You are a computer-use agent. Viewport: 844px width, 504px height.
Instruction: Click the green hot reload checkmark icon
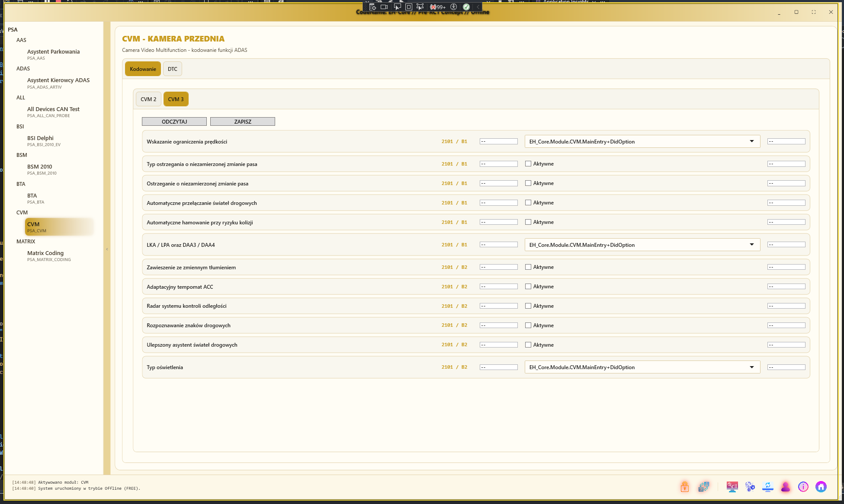tap(466, 7)
